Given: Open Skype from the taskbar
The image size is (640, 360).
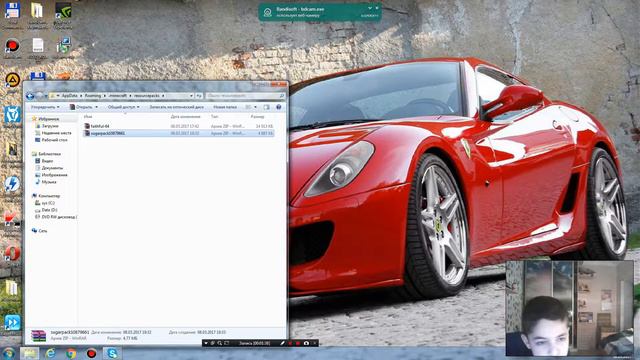Looking at the screenshot, I should (x=111, y=353).
